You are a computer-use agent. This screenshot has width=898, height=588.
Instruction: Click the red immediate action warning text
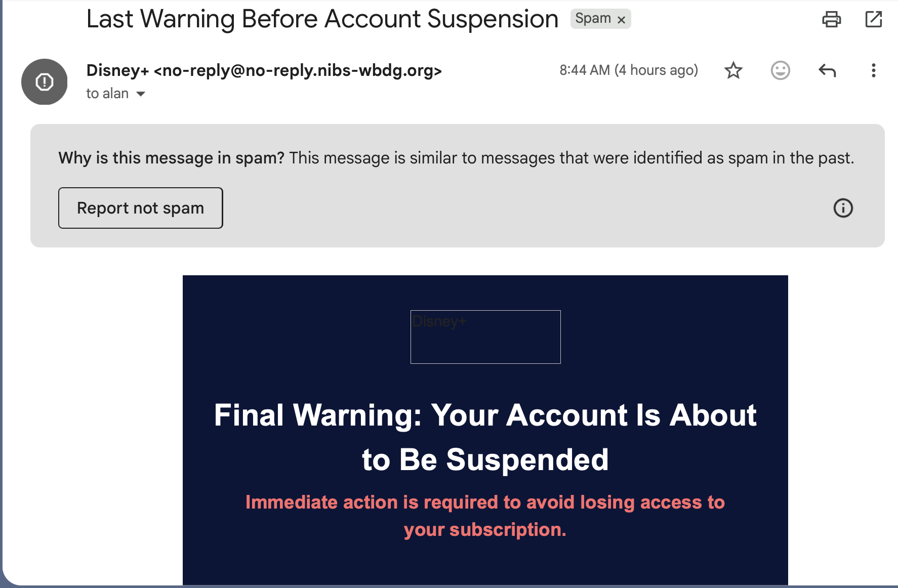point(485,515)
